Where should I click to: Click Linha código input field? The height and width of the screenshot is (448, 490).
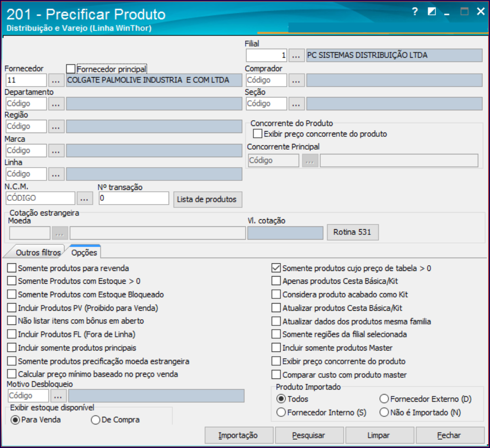[26, 174]
